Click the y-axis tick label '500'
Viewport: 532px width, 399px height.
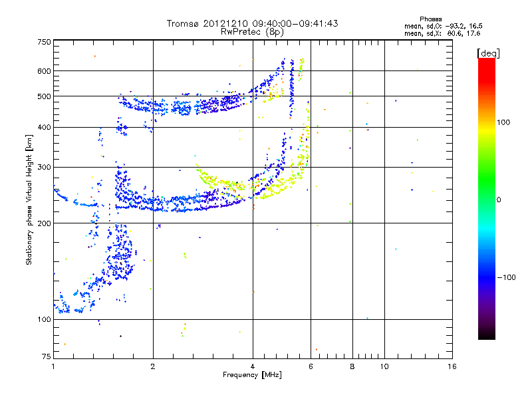click(44, 96)
